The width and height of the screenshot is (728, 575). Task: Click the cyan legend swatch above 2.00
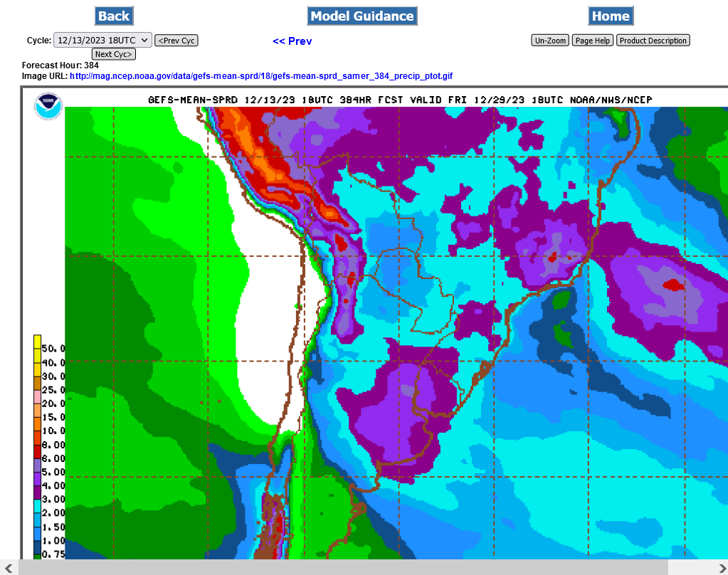point(38,506)
